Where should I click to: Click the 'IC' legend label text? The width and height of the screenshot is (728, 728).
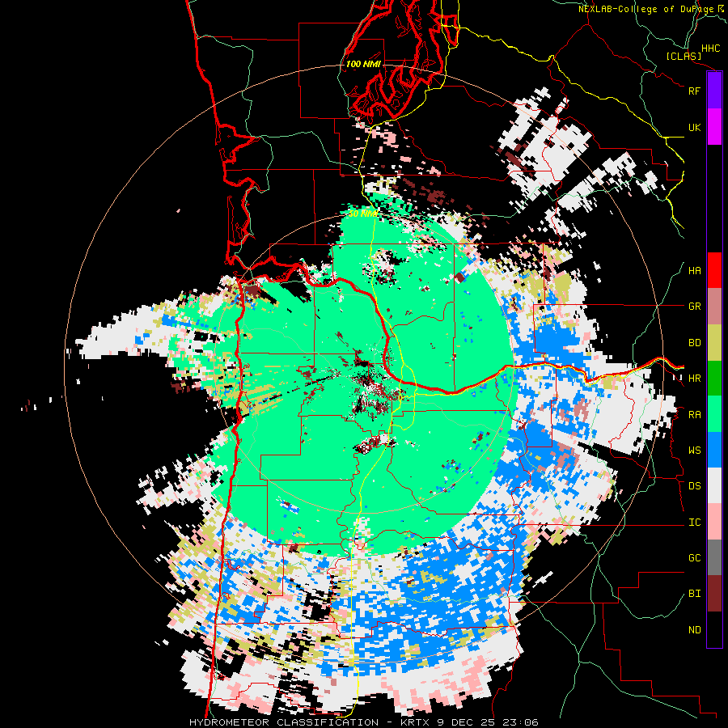pos(694,523)
